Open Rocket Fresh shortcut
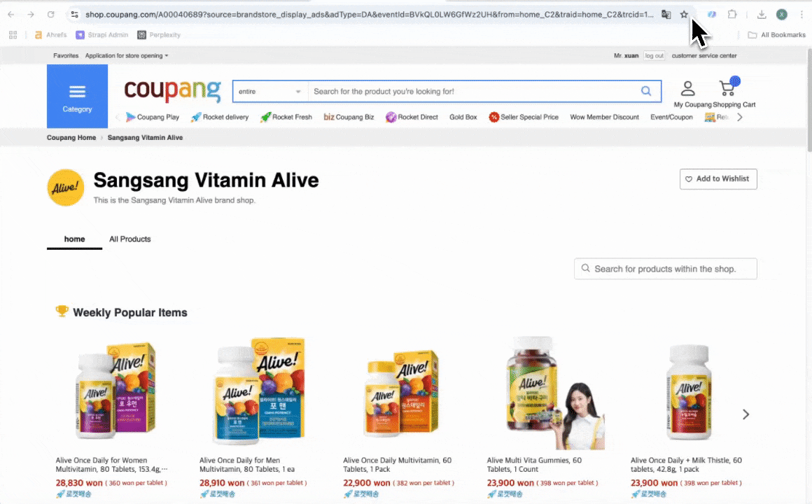The image size is (812, 504). pos(286,117)
